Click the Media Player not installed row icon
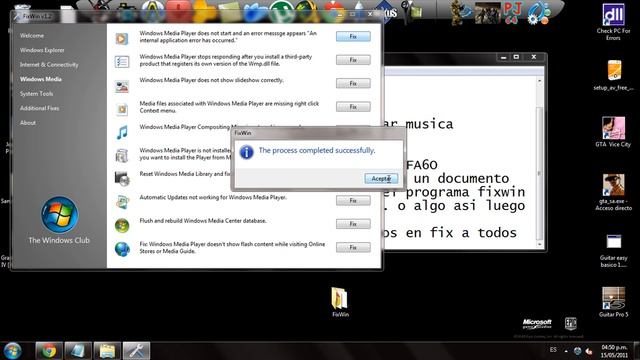This screenshot has height=360, width=640. (122, 156)
